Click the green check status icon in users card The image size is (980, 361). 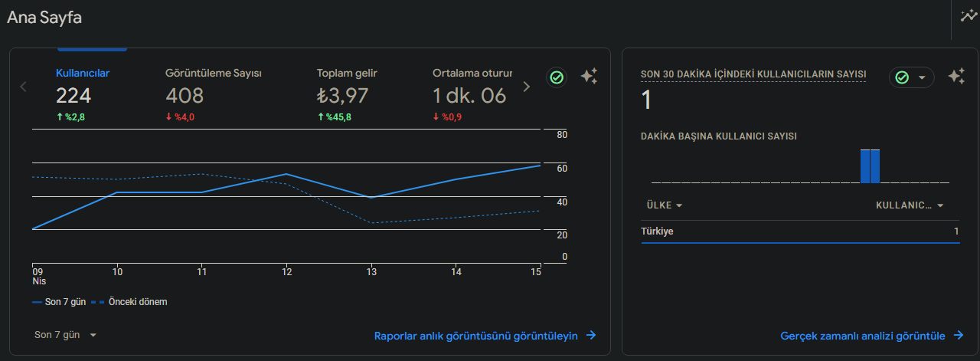[x=557, y=77]
